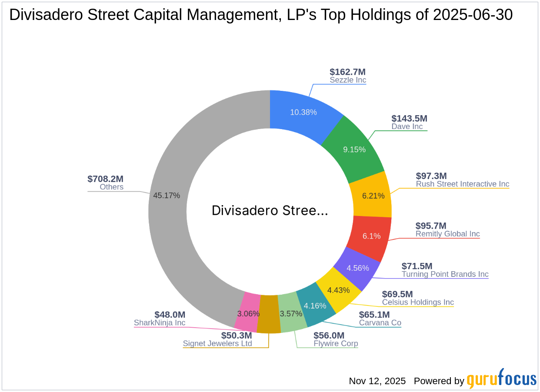Viewport: 540px width, 392px height.
Task: Select the center label Divisadero Stree...
Action: [x=270, y=210]
